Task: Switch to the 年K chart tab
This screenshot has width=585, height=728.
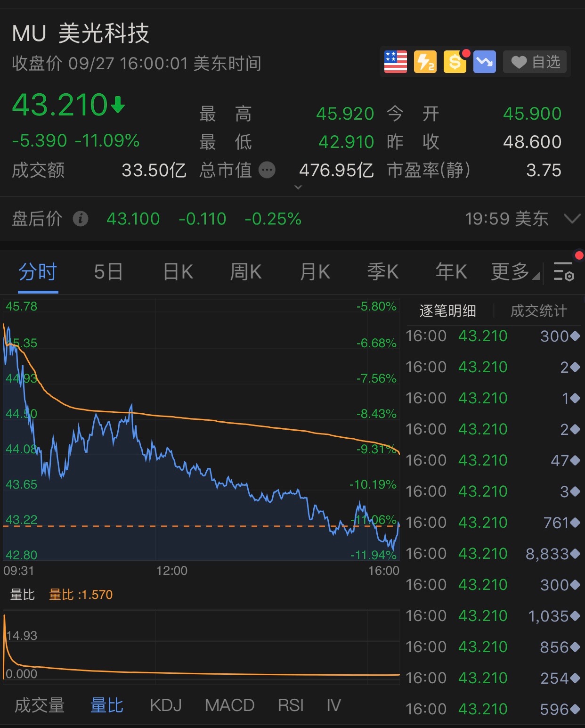Action: [x=451, y=272]
